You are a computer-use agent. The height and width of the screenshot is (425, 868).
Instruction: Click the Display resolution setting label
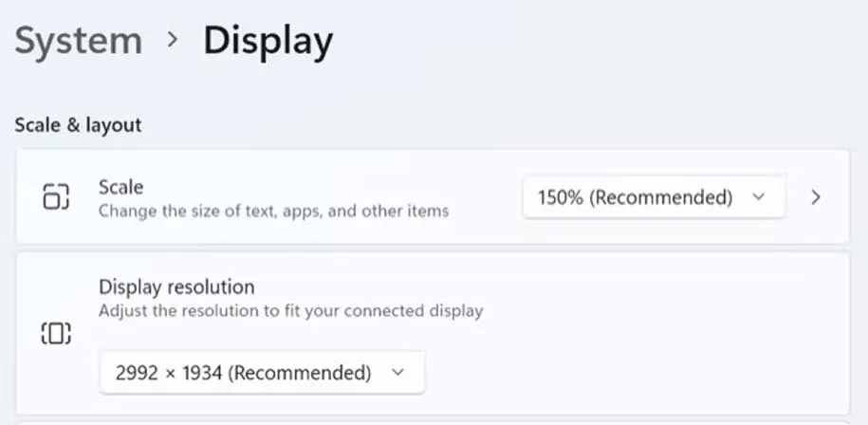coord(176,286)
